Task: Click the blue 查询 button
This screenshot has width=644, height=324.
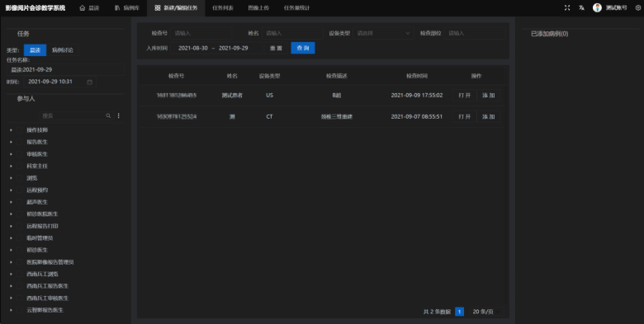Action: [303, 48]
